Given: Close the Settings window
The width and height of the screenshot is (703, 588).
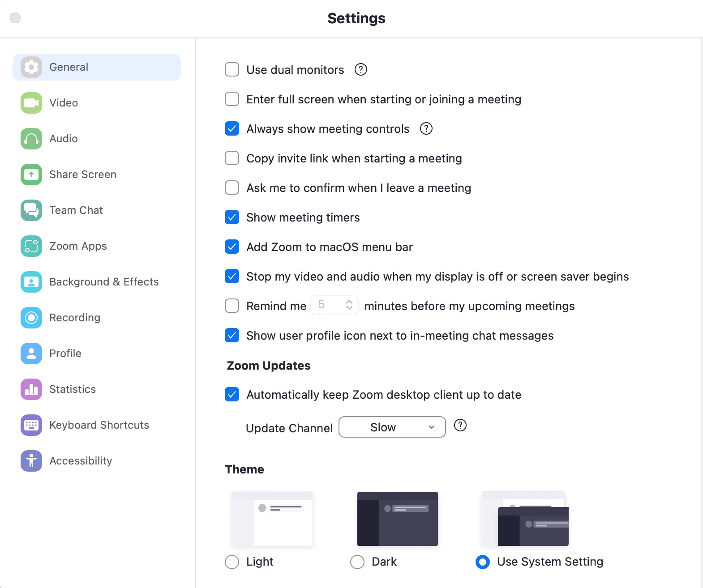Looking at the screenshot, I should (15, 18).
